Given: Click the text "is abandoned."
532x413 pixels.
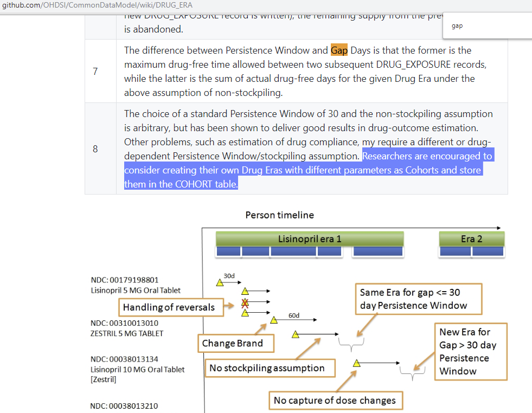Looking at the screenshot, I should (153, 29).
